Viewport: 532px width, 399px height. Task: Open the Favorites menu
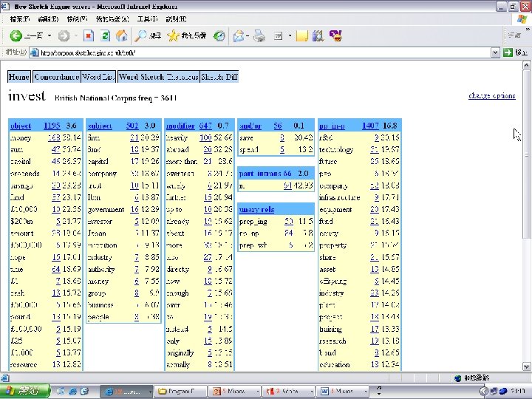pyautogui.click(x=112, y=19)
